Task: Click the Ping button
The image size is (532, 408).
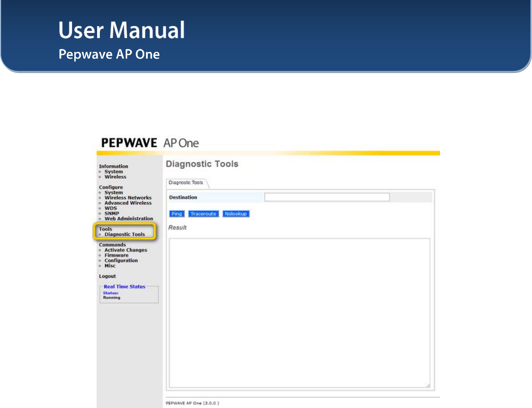Action: [x=177, y=214]
